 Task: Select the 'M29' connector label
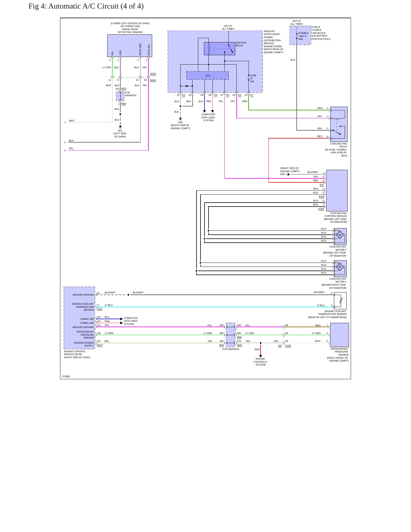[x=239, y=345]
